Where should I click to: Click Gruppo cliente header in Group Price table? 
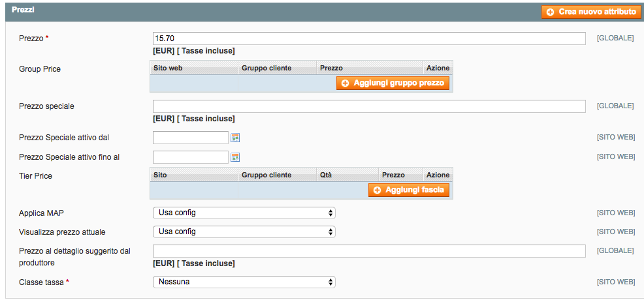[x=266, y=68]
